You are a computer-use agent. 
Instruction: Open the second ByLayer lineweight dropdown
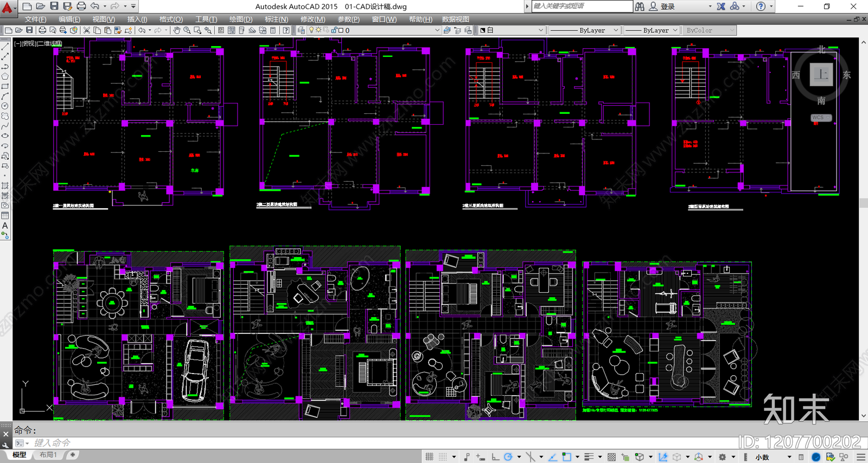click(x=652, y=30)
